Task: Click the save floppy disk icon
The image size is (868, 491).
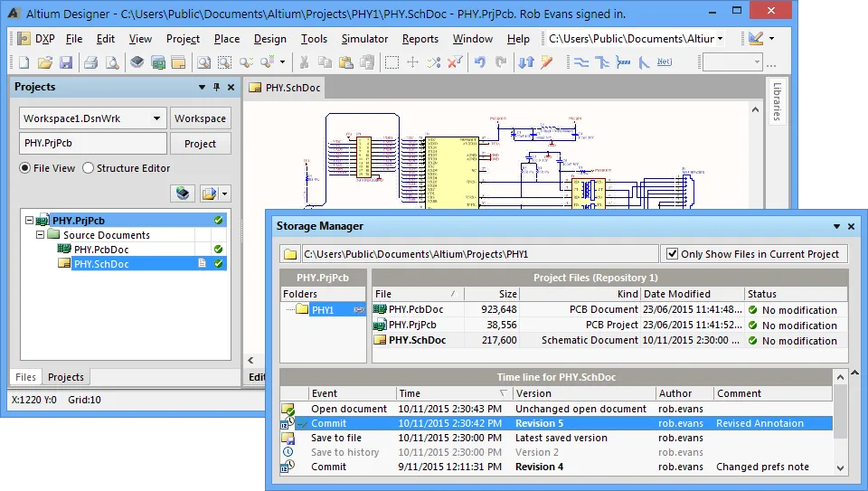Action: tap(66, 62)
